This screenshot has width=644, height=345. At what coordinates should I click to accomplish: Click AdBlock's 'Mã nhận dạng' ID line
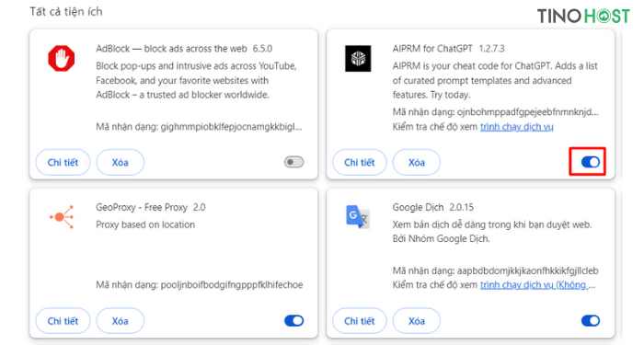click(x=199, y=127)
